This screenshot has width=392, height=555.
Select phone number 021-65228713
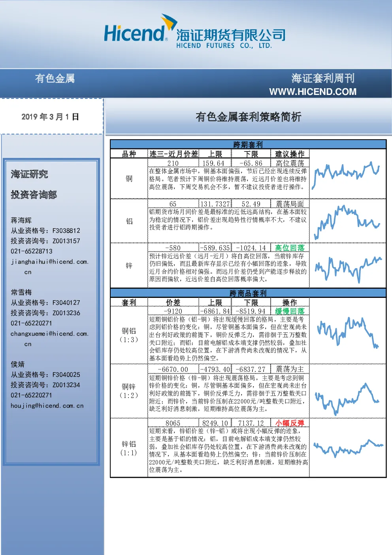click(x=32, y=251)
